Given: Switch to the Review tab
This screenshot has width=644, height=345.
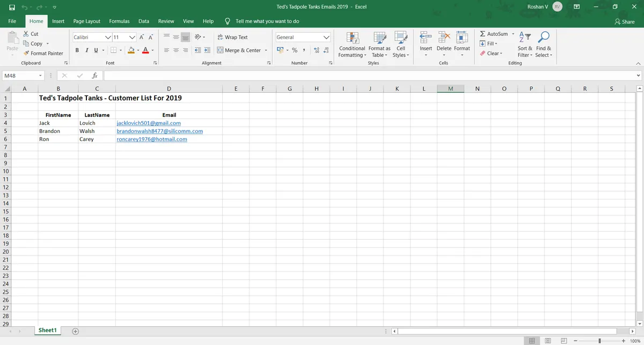Looking at the screenshot, I should pyautogui.click(x=166, y=21).
